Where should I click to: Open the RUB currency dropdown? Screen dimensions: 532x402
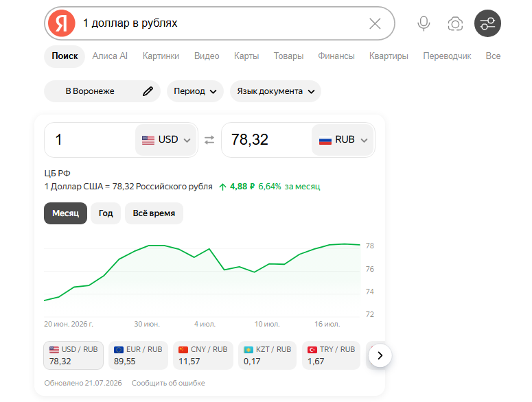pyautogui.click(x=343, y=140)
